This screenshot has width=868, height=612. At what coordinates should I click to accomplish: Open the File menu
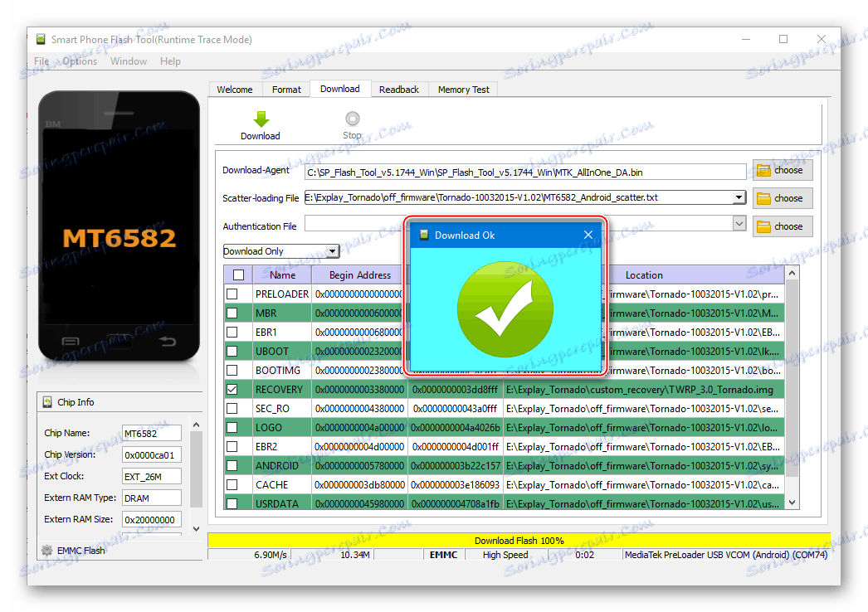point(41,61)
